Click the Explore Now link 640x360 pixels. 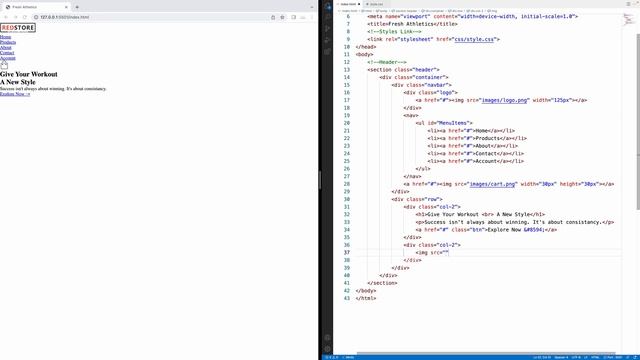coord(15,94)
